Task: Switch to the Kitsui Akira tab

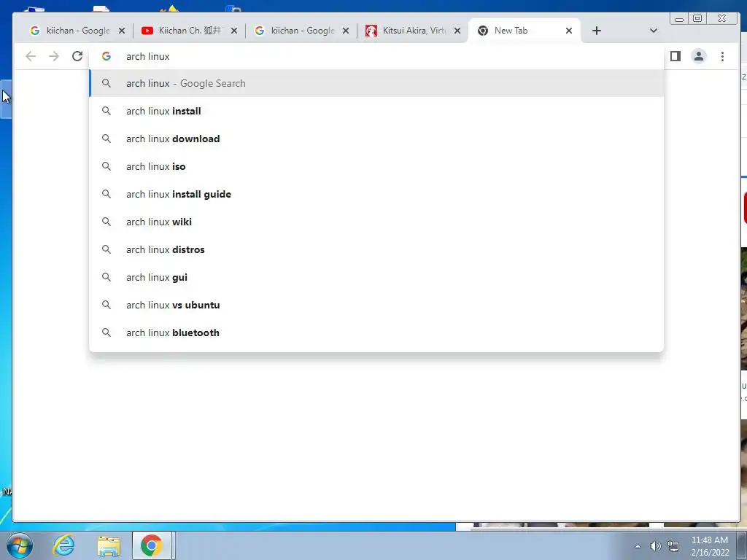Action: click(x=413, y=31)
